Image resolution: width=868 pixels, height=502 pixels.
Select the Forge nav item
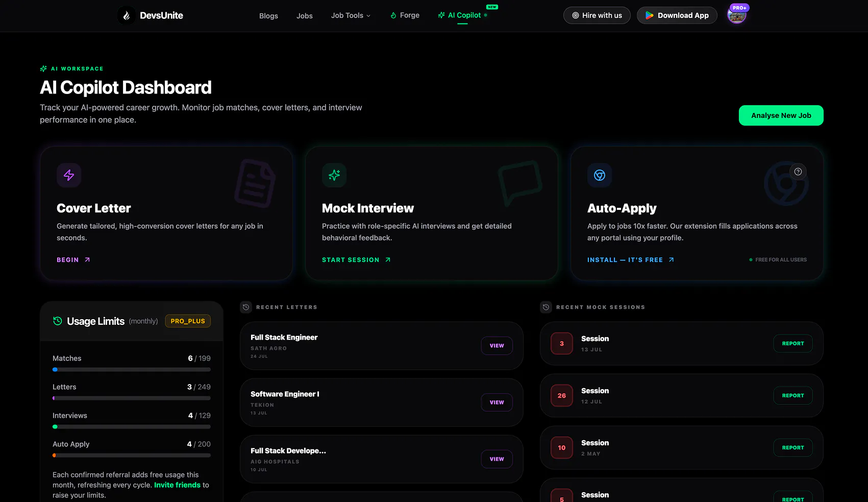[x=405, y=15]
